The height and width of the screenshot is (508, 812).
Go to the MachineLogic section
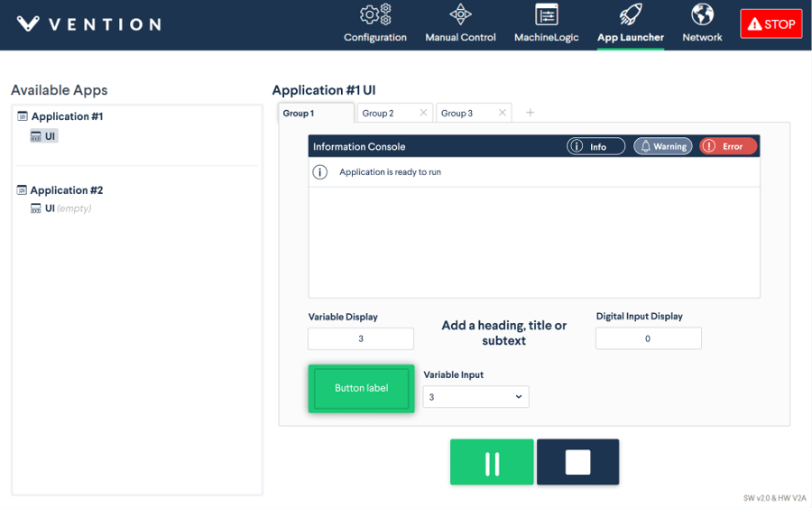546,15
